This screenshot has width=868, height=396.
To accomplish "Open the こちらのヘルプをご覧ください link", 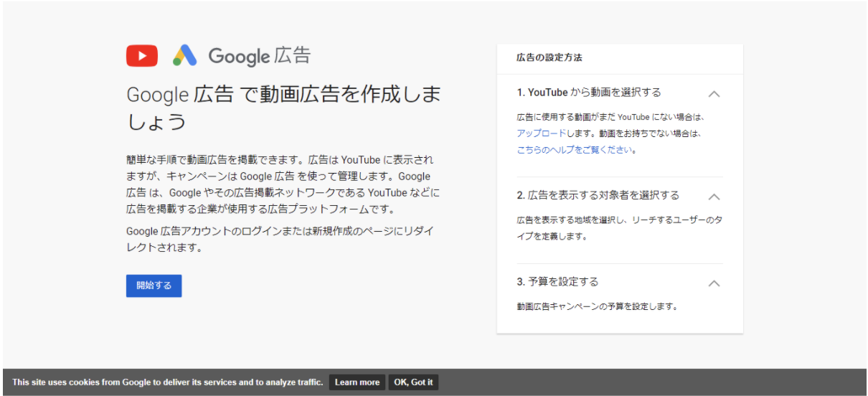I will [x=575, y=150].
